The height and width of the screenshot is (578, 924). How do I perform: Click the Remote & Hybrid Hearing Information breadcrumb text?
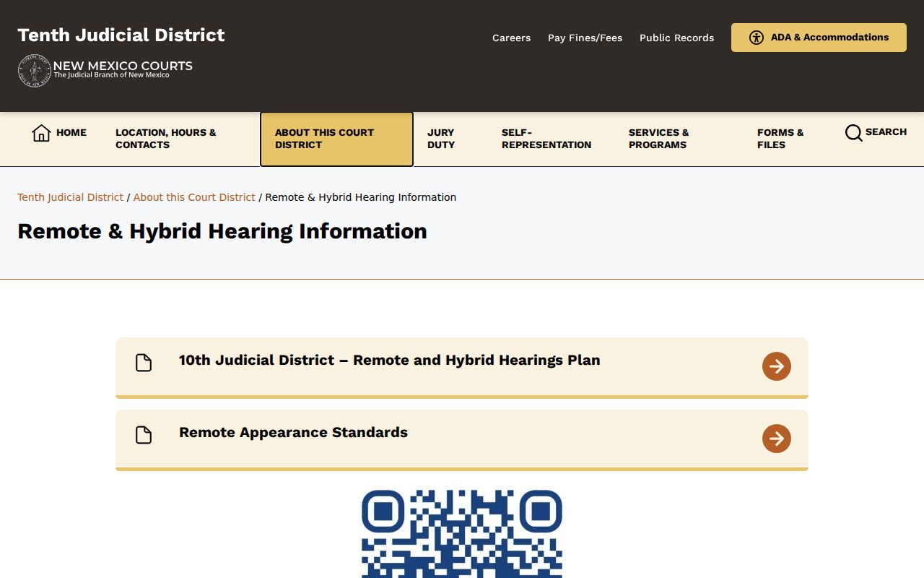point(361,197)
